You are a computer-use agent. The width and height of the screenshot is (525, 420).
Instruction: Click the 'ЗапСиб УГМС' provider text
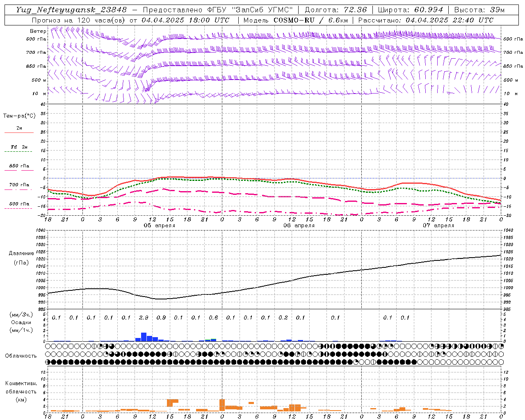(x=262, y=10)
